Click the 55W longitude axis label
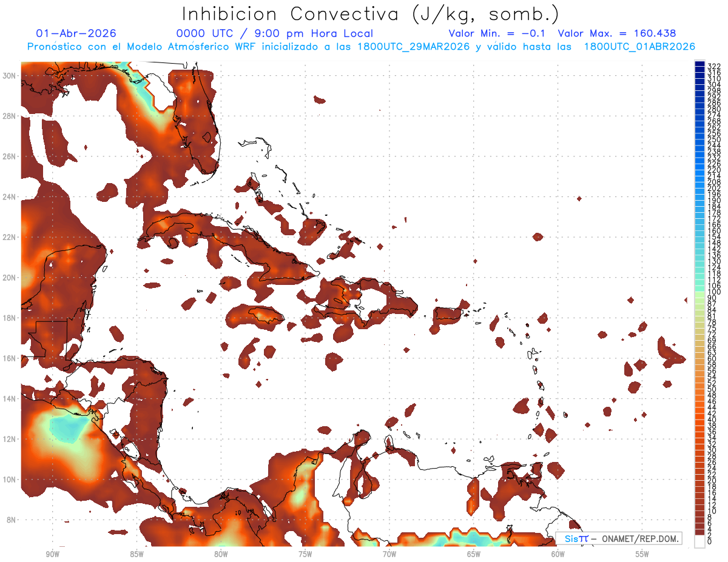 point(642,554)
